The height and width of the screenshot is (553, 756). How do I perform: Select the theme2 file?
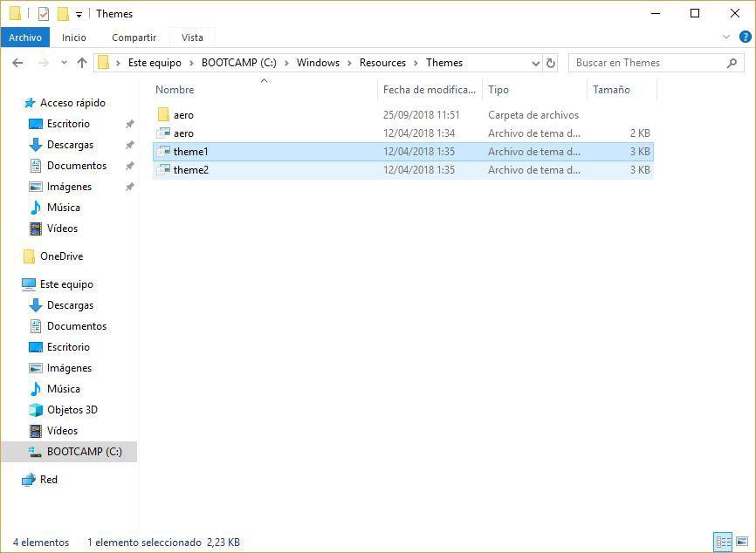click(x=190, y=170)
